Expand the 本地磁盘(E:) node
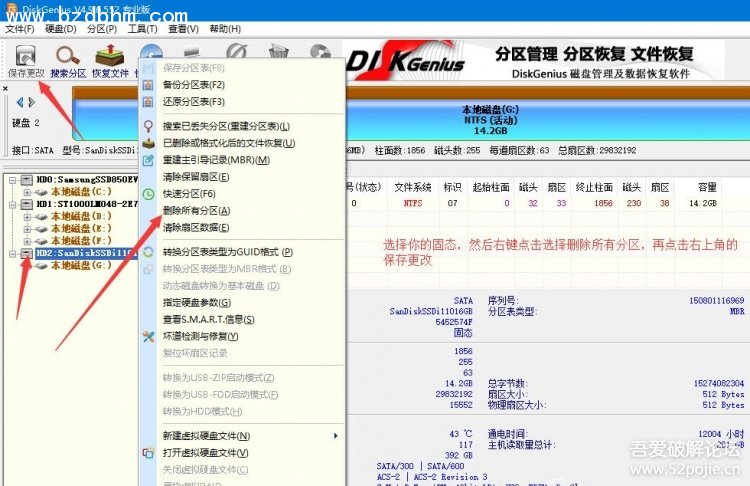This screenshot has width=750, height=486. tap(27, 229)
